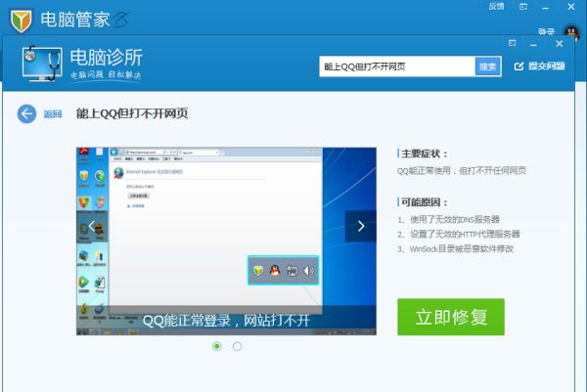The image size is (587, 392).
Task: Click the blue back arrow icon
Action: (26, 113)
